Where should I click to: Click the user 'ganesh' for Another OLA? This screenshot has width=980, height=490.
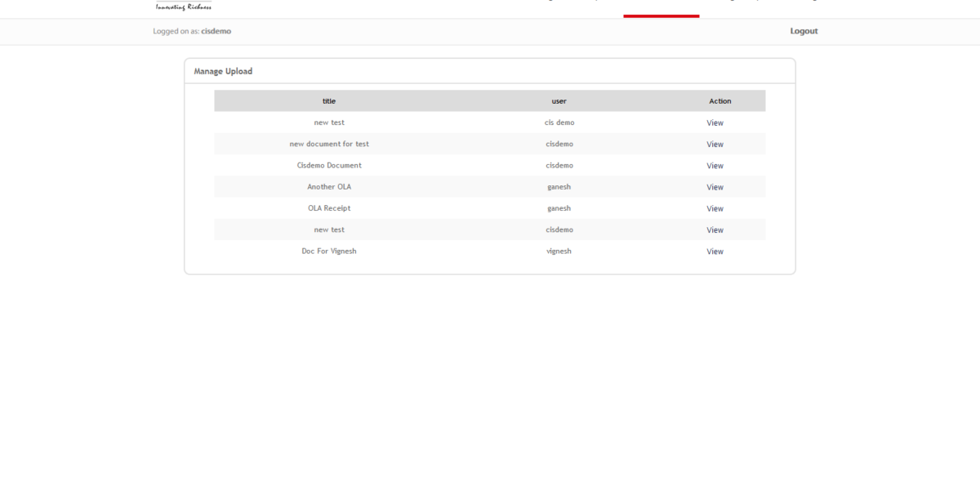click(x=560, y=186)
